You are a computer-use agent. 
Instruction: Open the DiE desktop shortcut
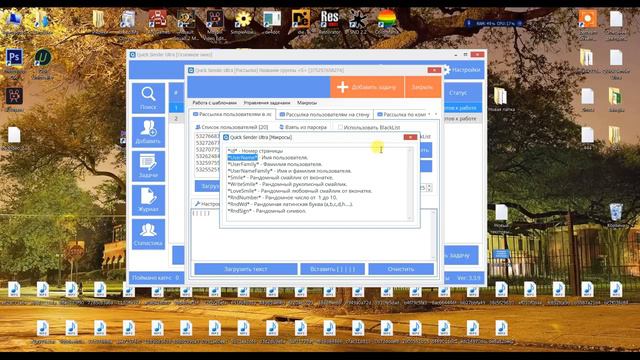(301, 20)
